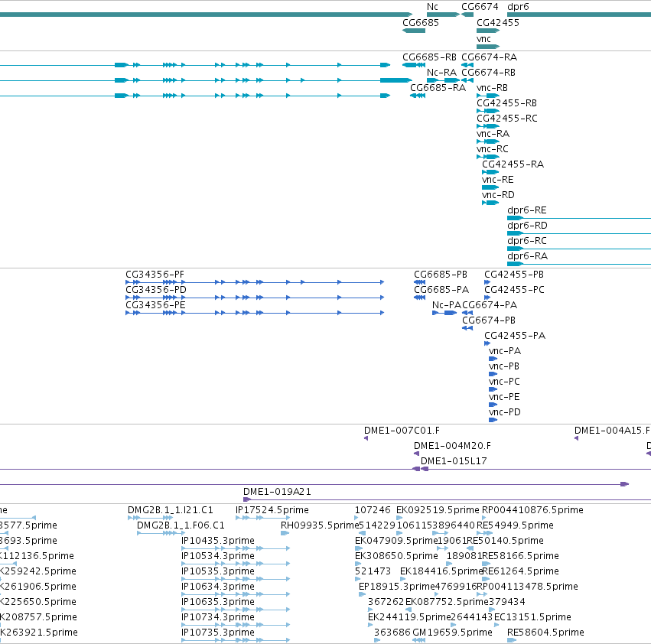Select protein CG6685-PA
Image resolution: width=651 pixels, height=644 pixels.
441,290
